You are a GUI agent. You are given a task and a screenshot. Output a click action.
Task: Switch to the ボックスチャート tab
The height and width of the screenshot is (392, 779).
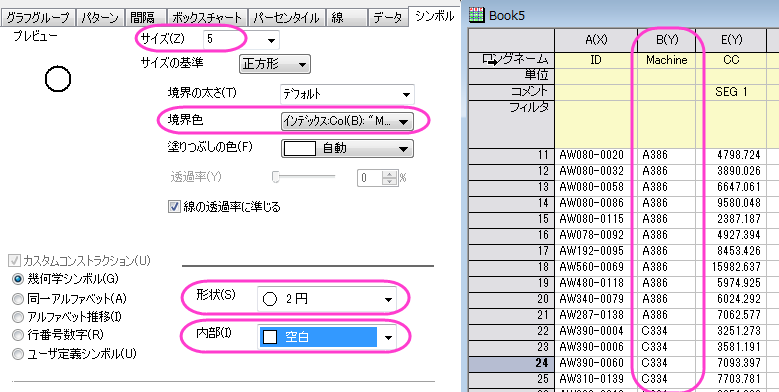[x=207, y=18]
